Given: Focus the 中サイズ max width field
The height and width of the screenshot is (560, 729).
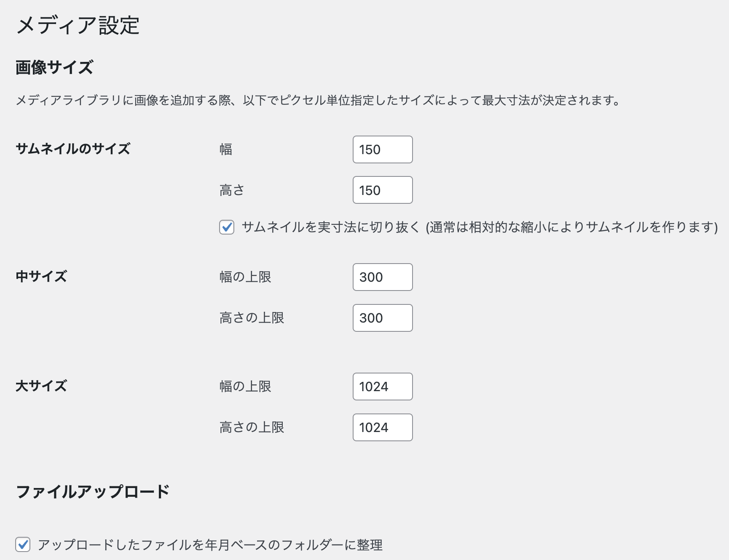Looking at the screenshot, I should coord(382,277).
